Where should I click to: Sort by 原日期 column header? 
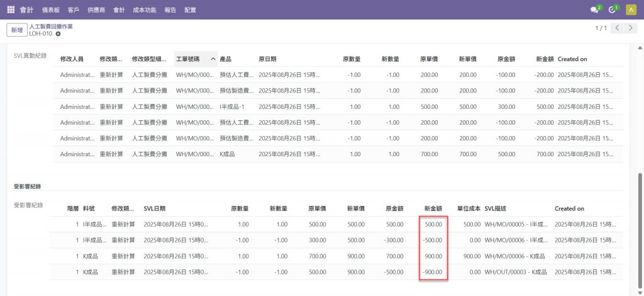[267, 59]
